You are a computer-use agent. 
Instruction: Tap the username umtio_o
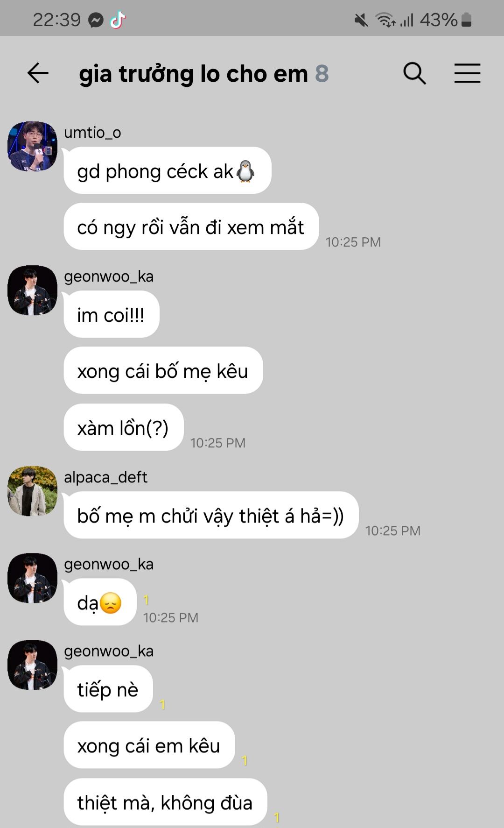click(x=92, y=133)
